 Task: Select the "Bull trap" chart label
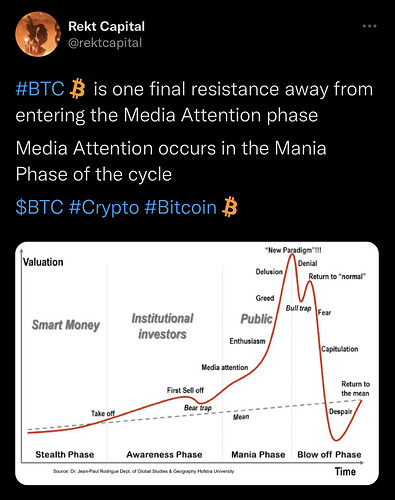pyautogui.click(x=298, y=308)
